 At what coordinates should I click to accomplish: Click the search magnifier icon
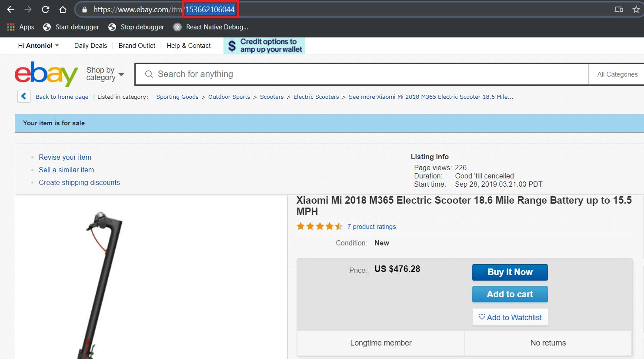pyautogui.click(x=149, y=74)
